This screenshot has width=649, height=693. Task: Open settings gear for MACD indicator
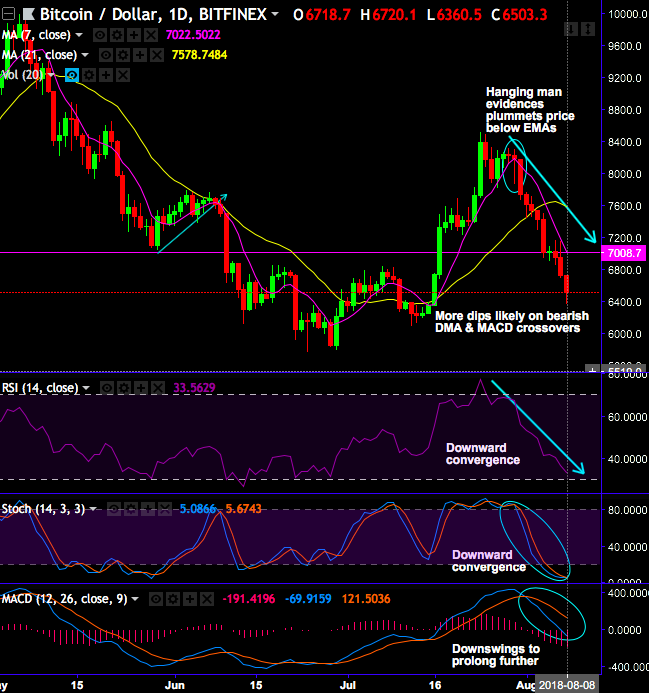click(x=172, y=600)
